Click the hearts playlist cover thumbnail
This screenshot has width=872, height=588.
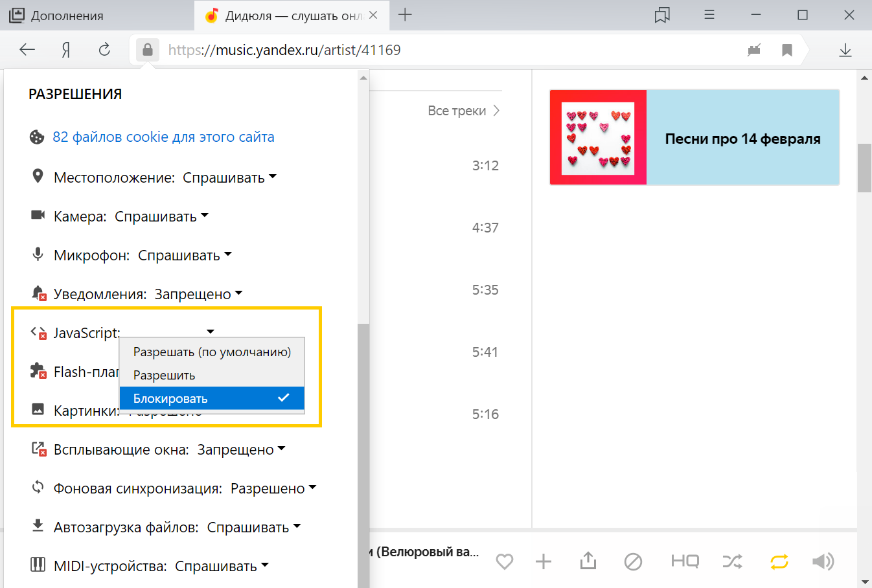coord(598,137)
